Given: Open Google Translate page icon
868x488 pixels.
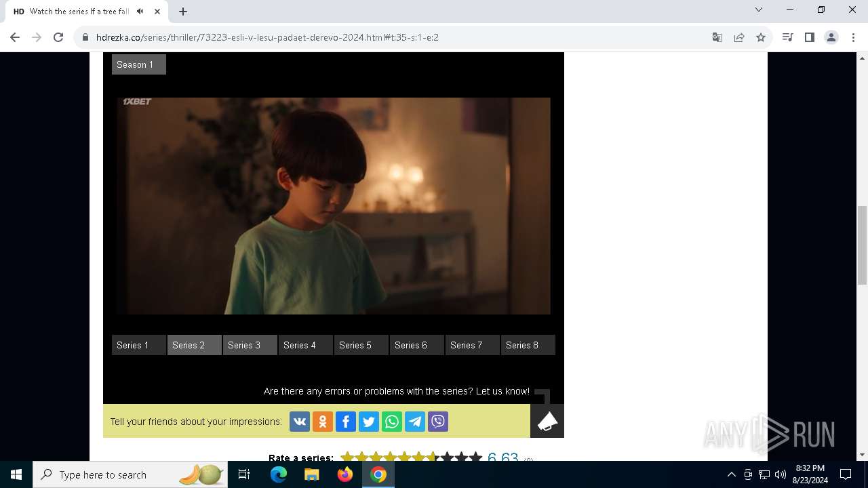Looking at the screenshot, I should pyautogui.click(x=717, y=37).
